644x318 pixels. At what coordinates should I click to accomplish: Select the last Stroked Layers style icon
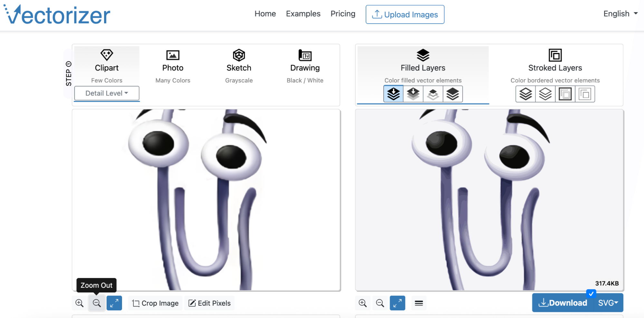[x=585, y=94]
